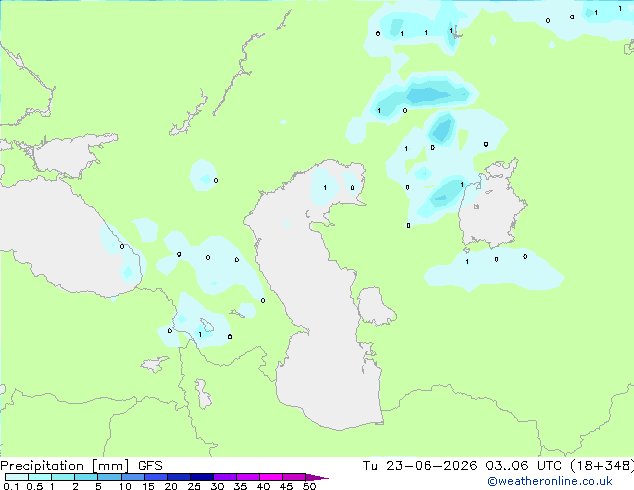Select the 20–25 mm legend swatch

(178, 477)
